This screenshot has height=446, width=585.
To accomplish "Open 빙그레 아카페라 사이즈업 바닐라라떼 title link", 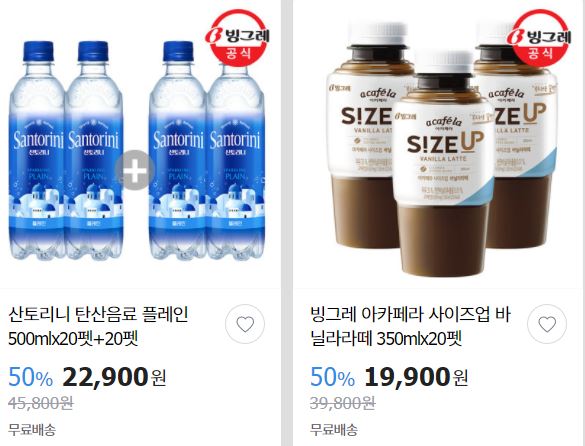I will (x=410, y=326).
